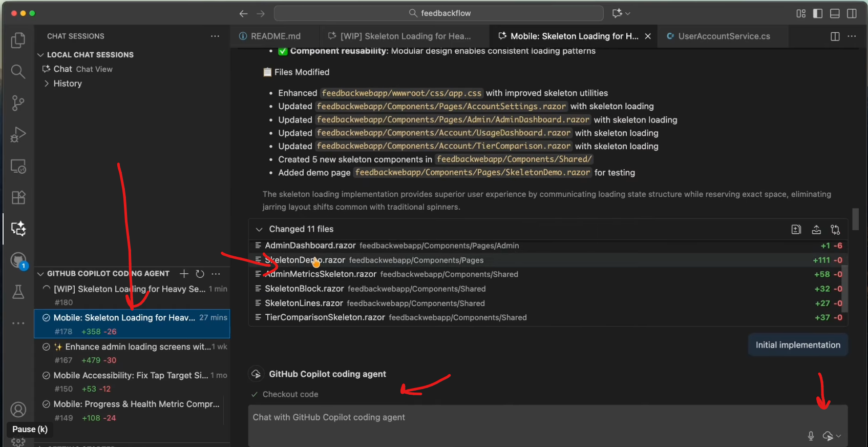Switch to the [WIP] Skeleton Loading tab
The width and height of the screenshot is (868, 447).
click(405, 36)
